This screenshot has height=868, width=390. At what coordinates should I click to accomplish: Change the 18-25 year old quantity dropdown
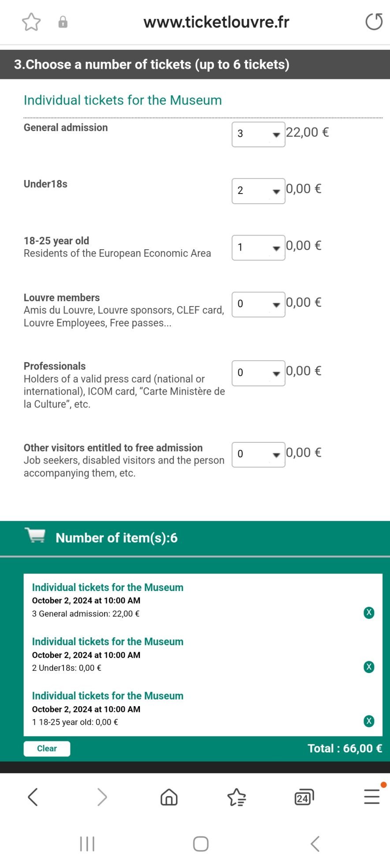[x=258, y=247]
